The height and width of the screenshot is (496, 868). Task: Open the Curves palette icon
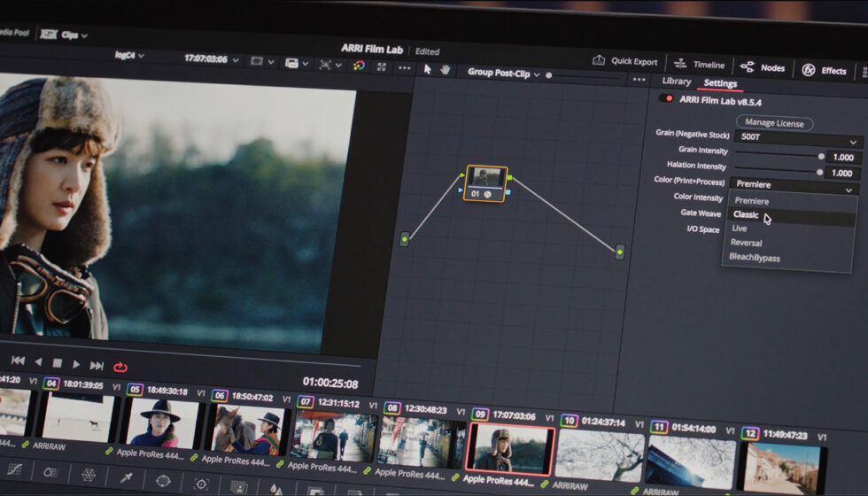coord(14,469)
